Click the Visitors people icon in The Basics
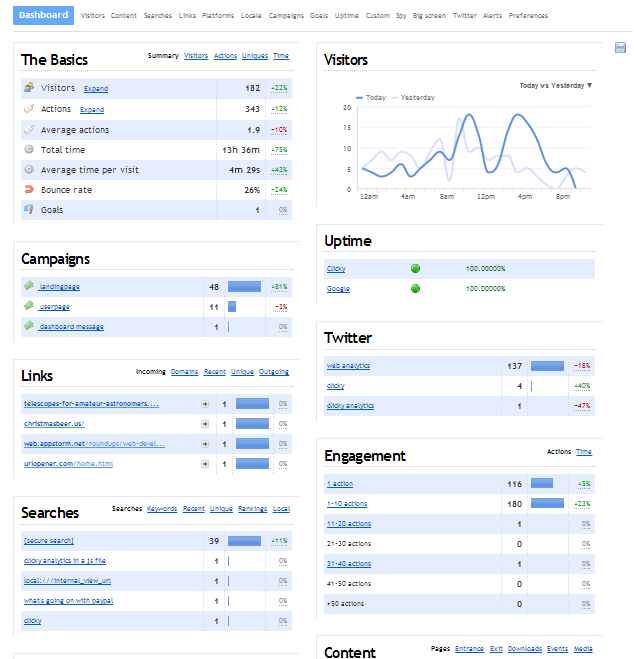 (29, 88)
